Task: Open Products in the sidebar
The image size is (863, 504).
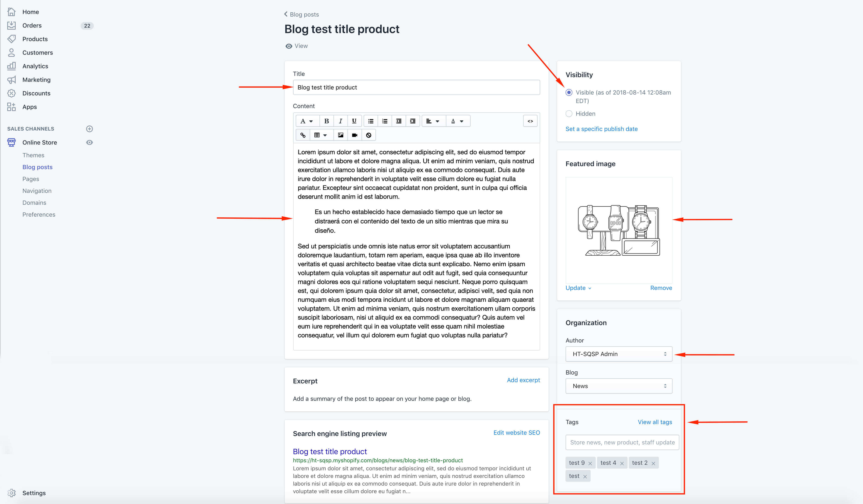Action: click(35, 39)
